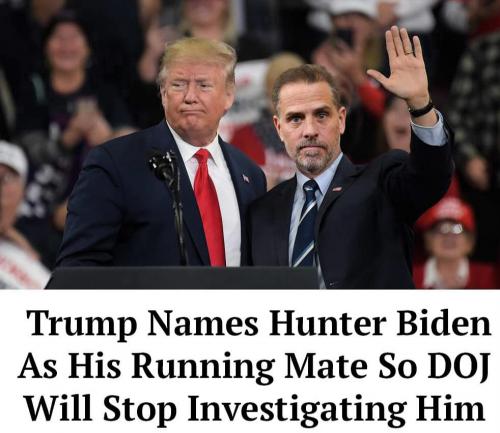
Task: Select the white cap at left edge
Action: [13, 159]
